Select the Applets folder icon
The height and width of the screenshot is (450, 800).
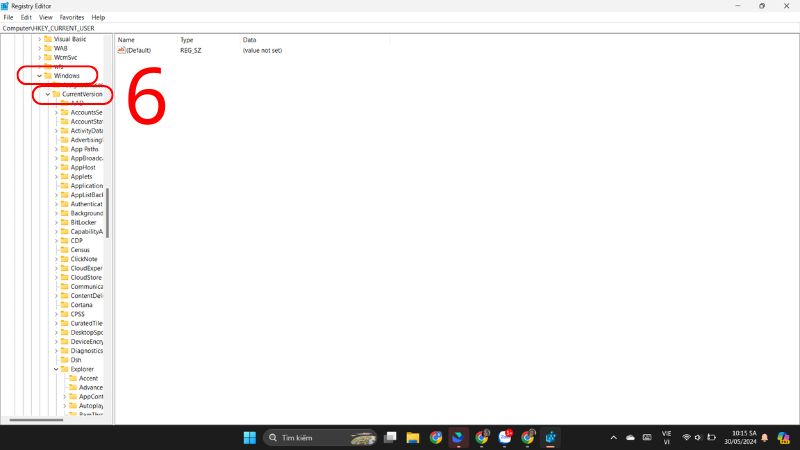[64, 177]
